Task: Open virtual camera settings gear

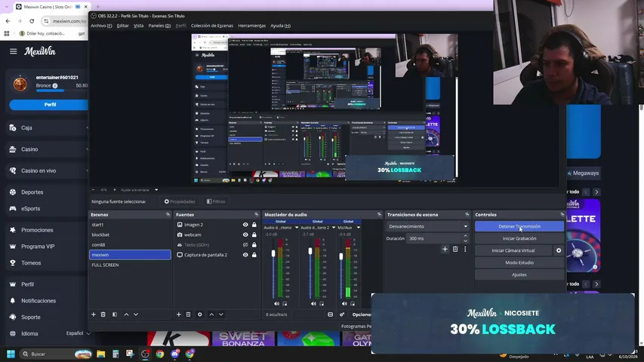Action: pos(559,250)
